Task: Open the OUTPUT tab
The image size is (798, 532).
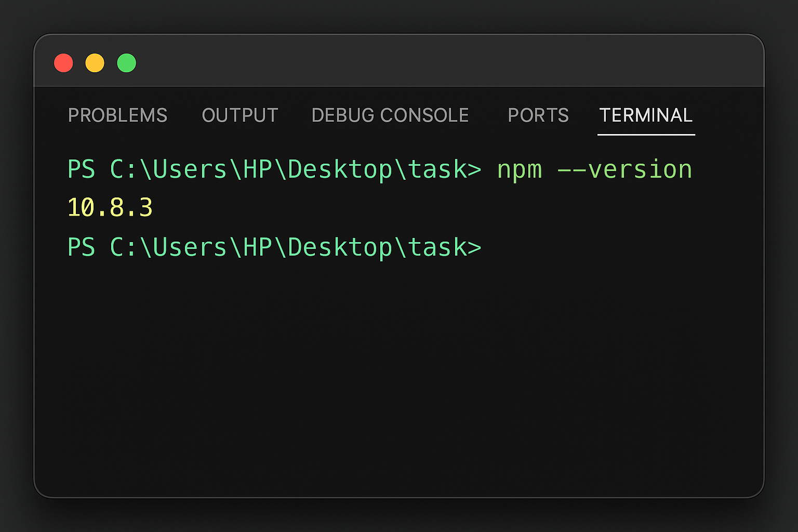Action: click(240, 115)
